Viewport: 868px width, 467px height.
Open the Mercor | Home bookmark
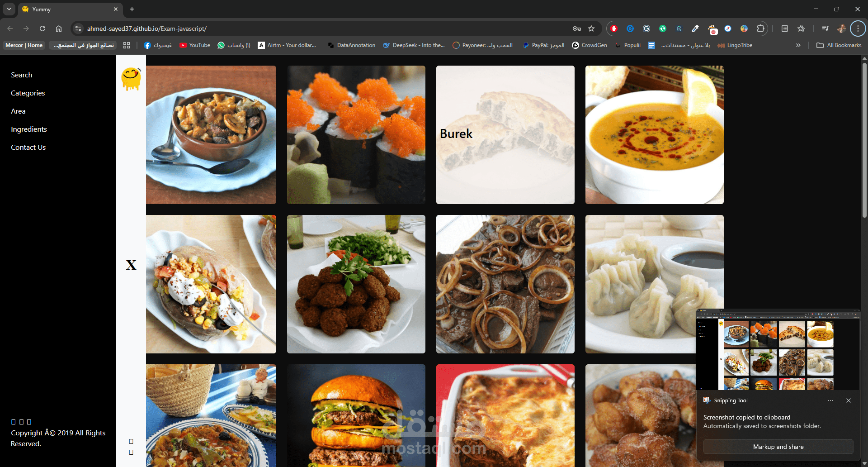(x=24, y=45)
